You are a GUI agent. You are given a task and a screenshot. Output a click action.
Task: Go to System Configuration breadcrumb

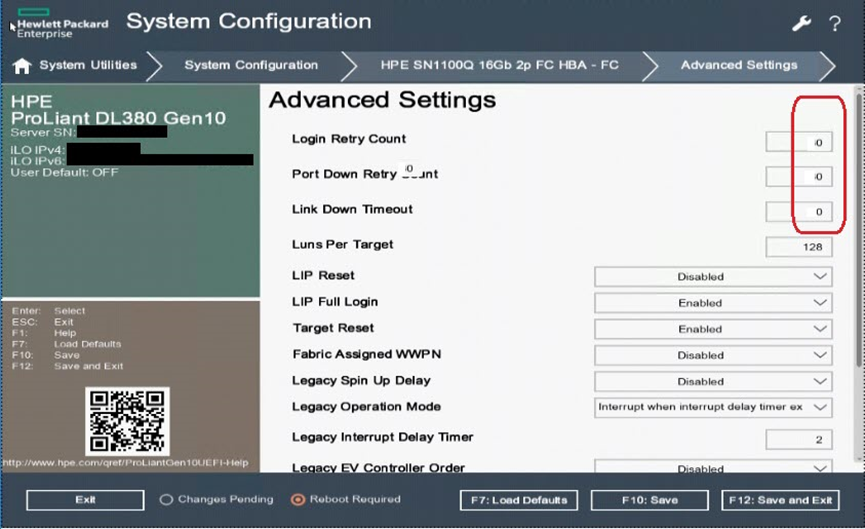(x=251, y=66)
